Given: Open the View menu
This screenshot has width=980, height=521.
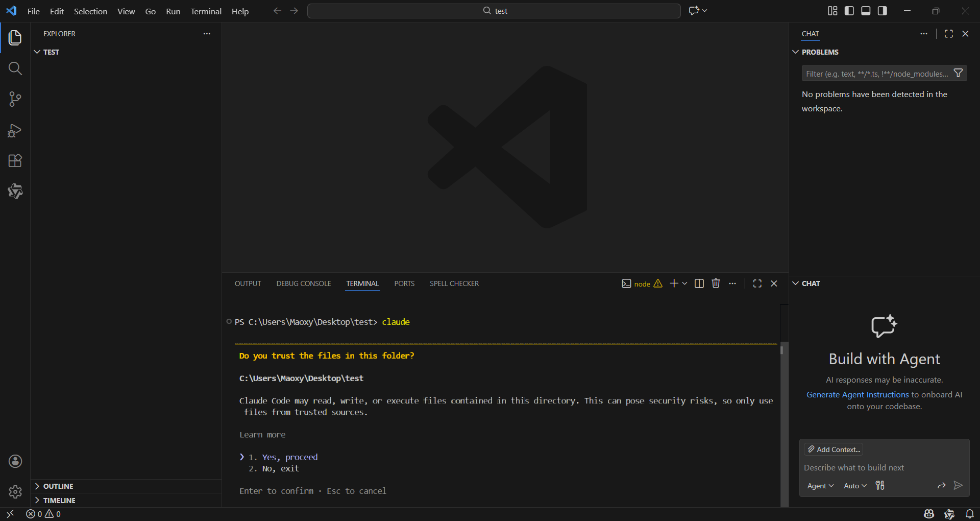Looking at the screenshot, I should point(126,11).
